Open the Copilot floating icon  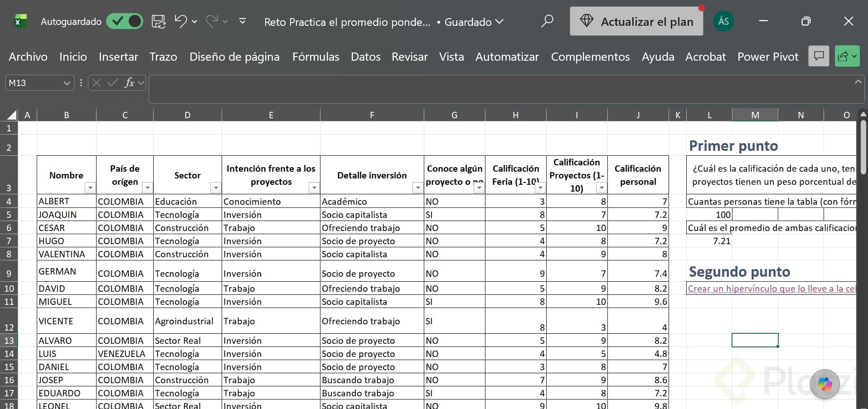[824, 384]
